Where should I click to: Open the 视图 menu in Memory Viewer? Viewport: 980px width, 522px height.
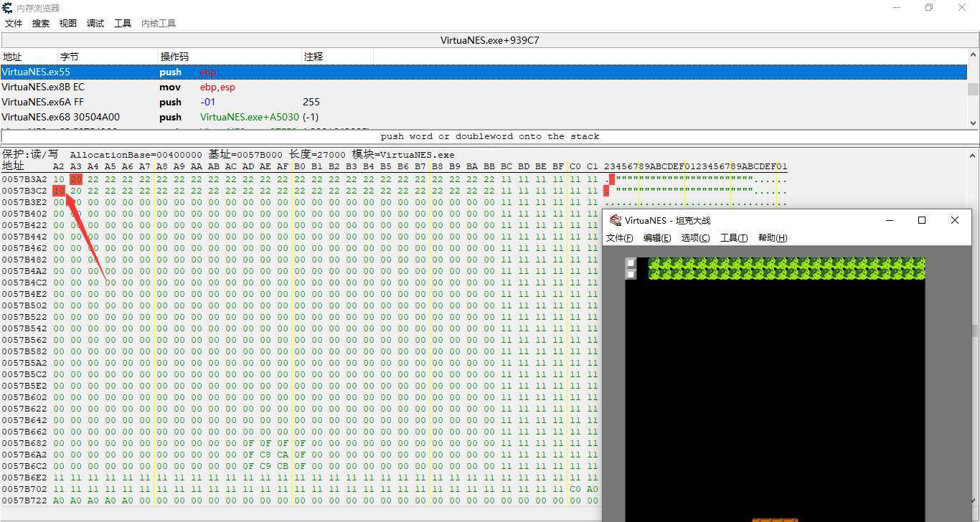click(x=68, y=24)
